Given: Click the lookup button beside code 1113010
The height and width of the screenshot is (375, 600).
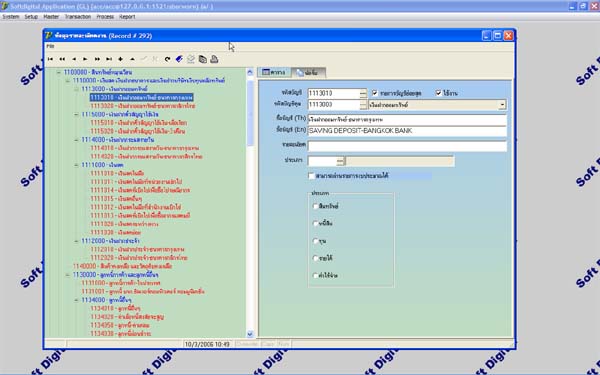Looking at the screenshot, I should coord(363,93).
